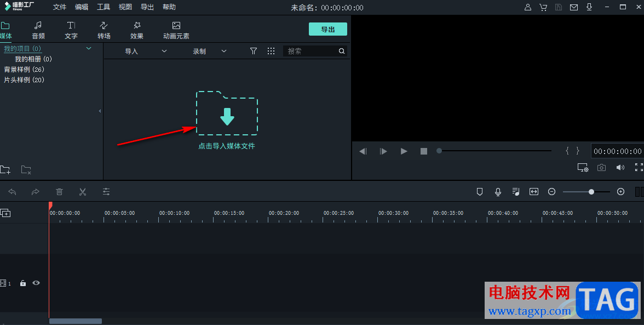
Task: Open the 文字 text tab
Action: [x=71, y=30]
